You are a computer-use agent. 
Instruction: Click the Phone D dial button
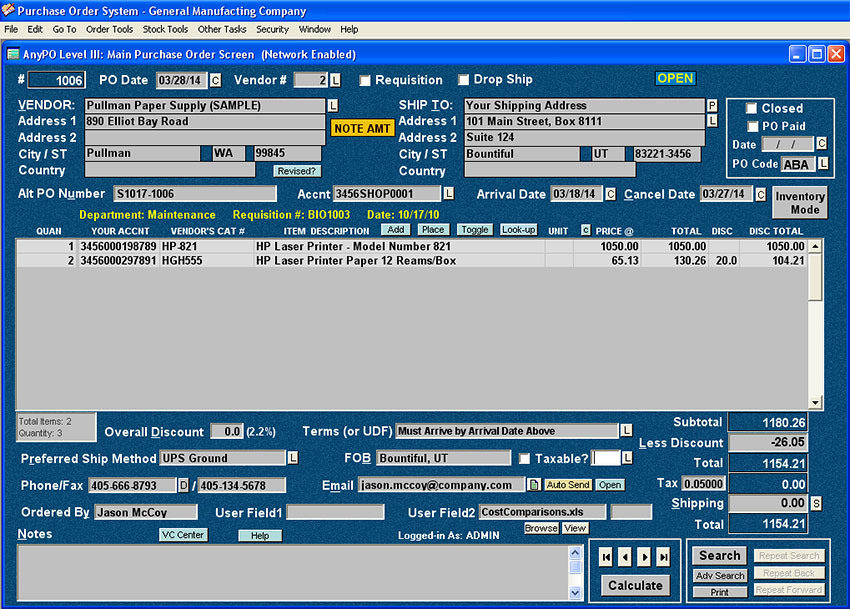click(x=183, y=485)
